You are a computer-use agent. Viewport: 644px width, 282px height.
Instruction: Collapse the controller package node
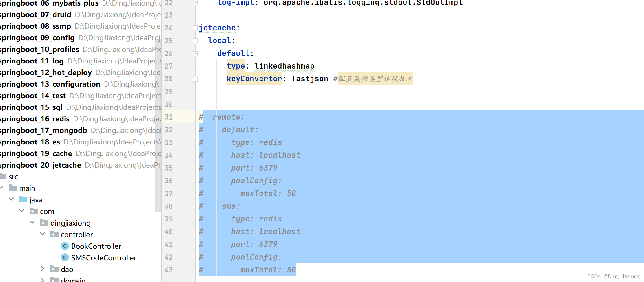click(43, 234)
